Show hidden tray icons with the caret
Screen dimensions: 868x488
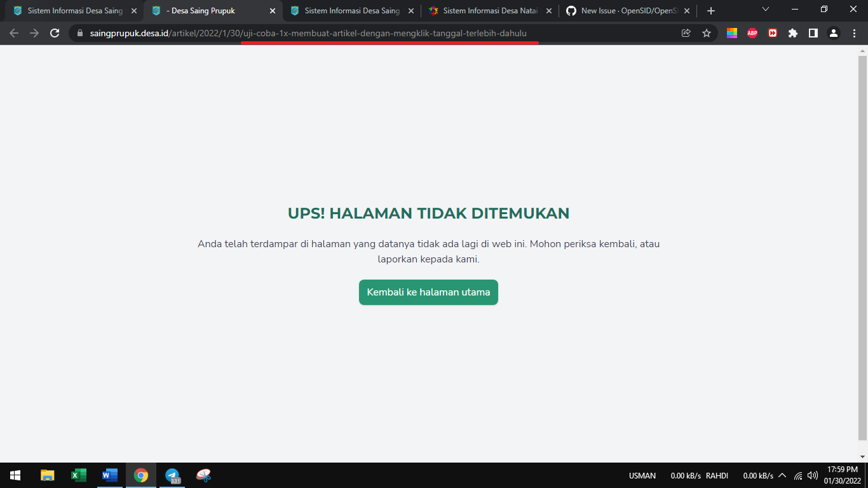point(783,475)
